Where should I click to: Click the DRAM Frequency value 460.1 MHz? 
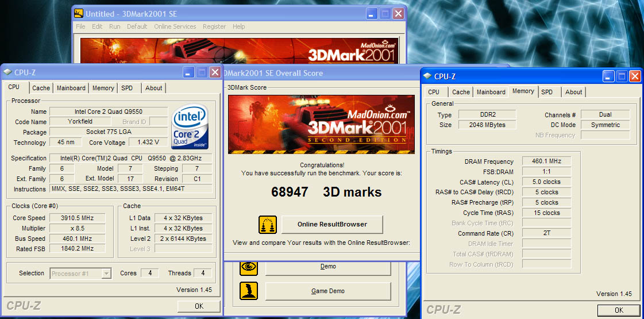pos(547,162)
